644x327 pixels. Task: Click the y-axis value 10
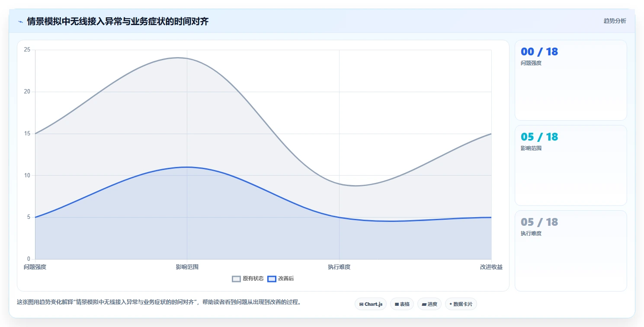27,176
